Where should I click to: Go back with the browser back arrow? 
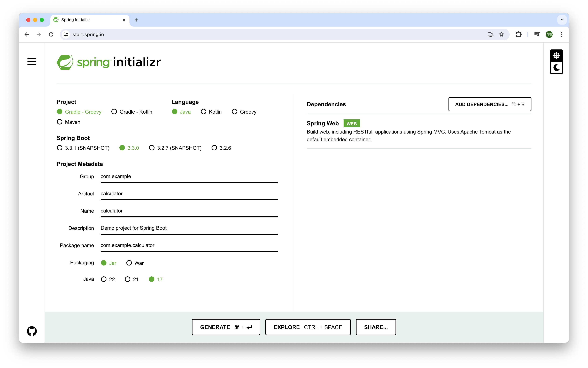(x=27, y=34)
